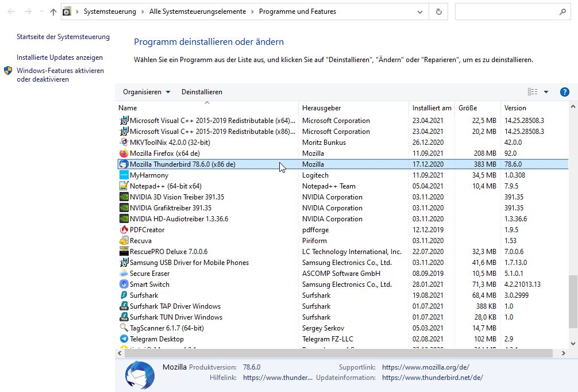This screenshot has height=392, width=578.
Task: Open the Organisieren dropdown menu
Action: [147, 92]
